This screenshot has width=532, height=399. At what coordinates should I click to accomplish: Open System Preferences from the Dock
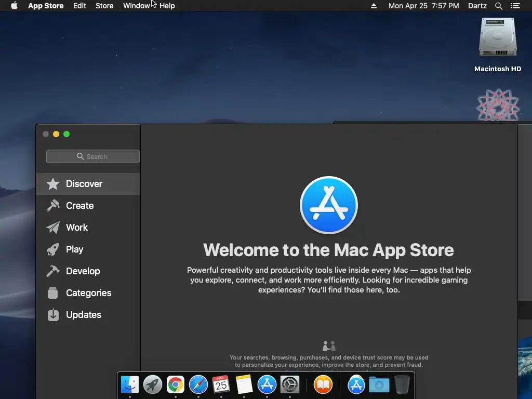(290, 385)
